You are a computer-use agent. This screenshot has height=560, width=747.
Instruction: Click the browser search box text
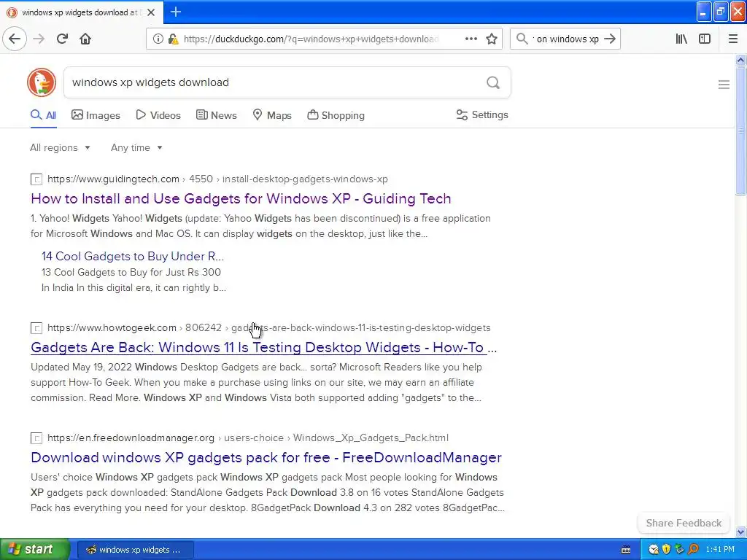coord(565,39)
